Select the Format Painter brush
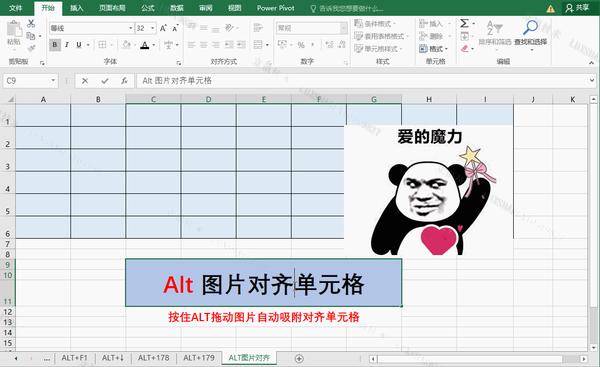Viewport: 600px width, 367px height. (x=31, y=48)
